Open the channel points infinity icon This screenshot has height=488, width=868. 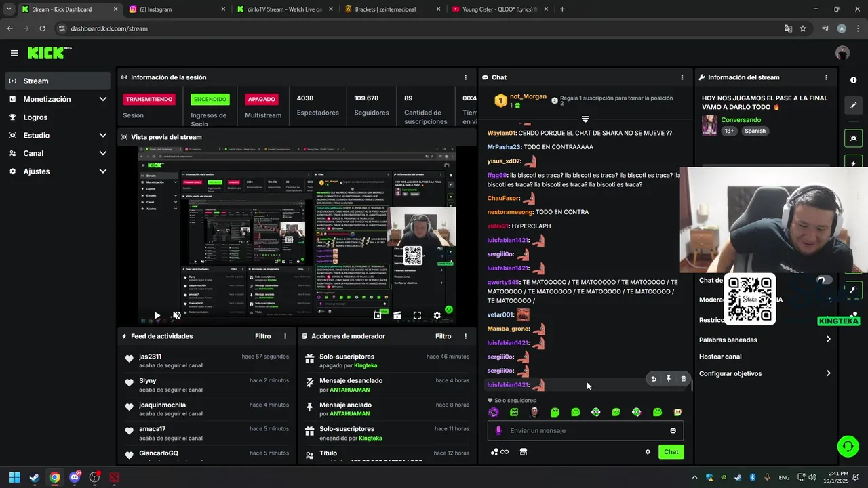pyautogui.click(x=500, y=452)
